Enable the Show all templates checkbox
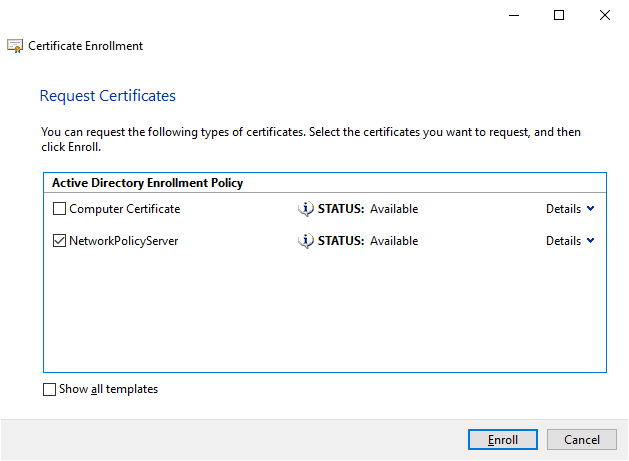This screenshot has width=629, height=461. point(49,389)
